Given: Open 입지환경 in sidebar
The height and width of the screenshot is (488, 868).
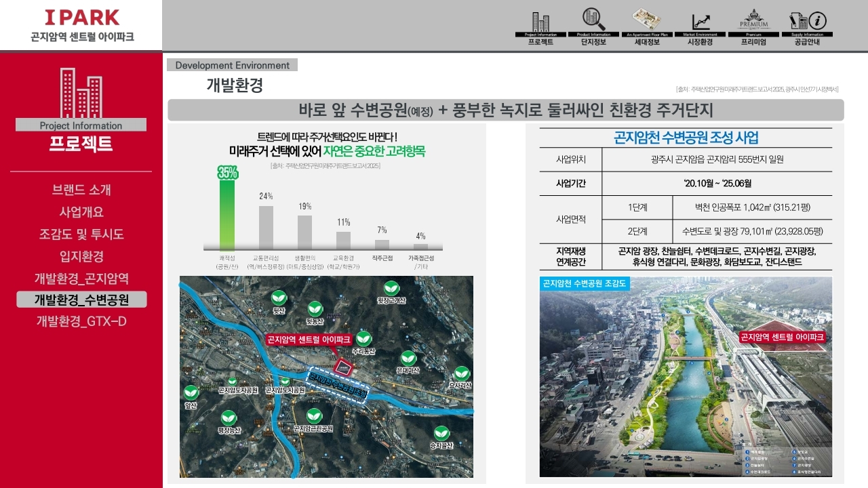Looking at the screenshot, I should [x=81, y=257].
